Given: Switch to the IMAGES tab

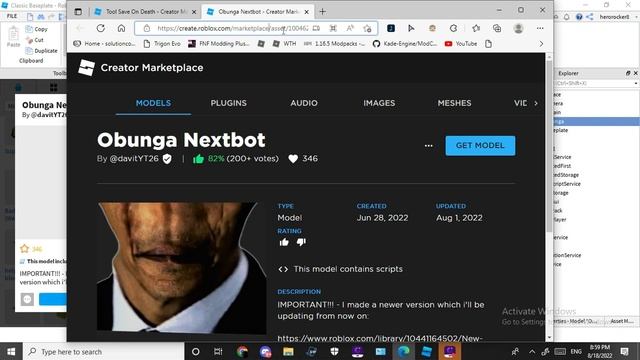Looking at the screenshot, I should 379,103.
